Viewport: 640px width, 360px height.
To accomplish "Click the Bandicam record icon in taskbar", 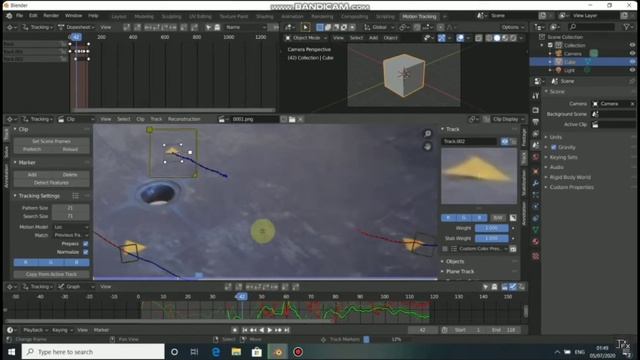I will (298, 352).
